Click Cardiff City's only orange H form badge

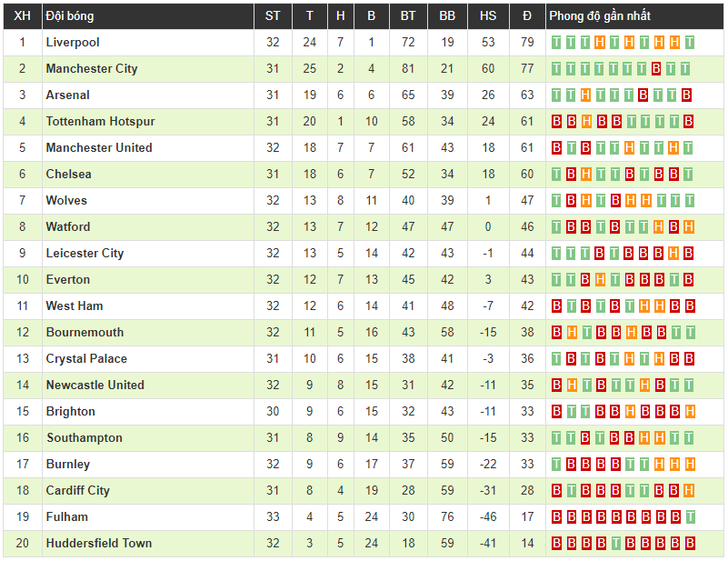[x=689, y=491]
